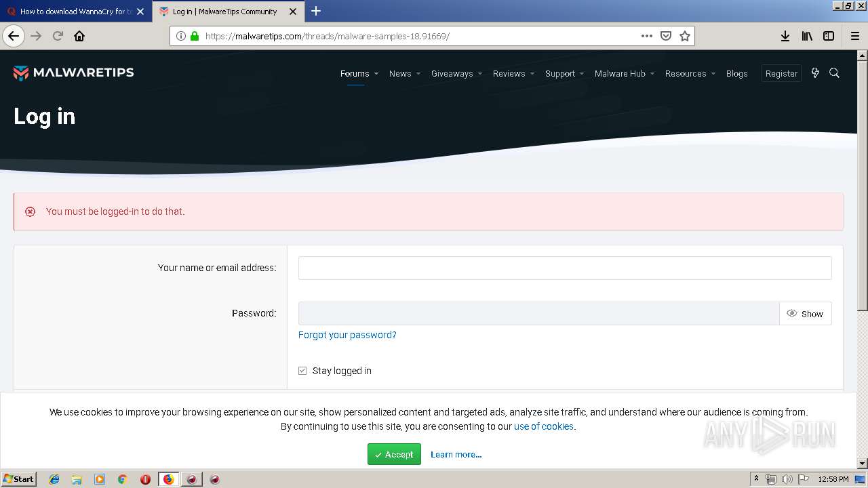Click the Firefox back arrow button
Image resolution: width=868 pixels, height=488 pixels.
[14, 36]
